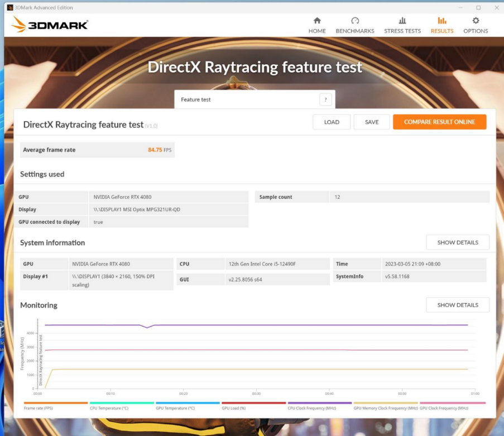
Task: Click the 3DMark title bar app icon
Action: (10, 7)
